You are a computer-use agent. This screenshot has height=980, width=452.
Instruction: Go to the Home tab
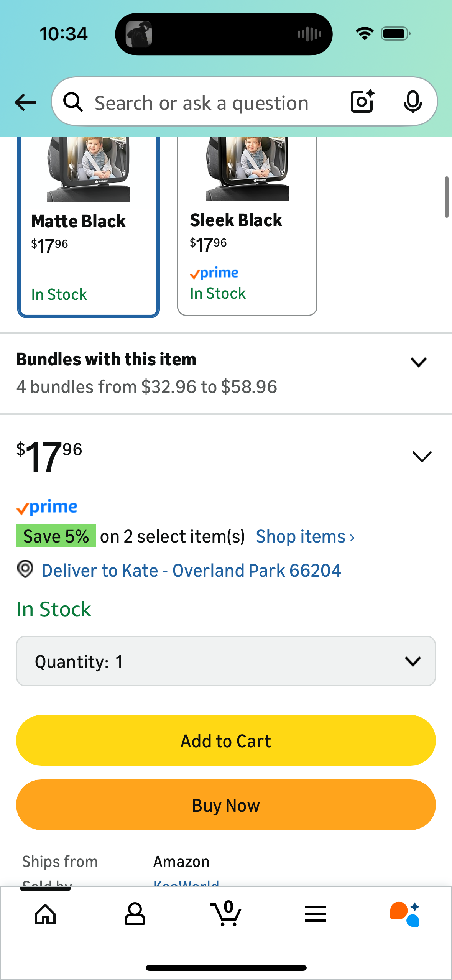point(45,914)
